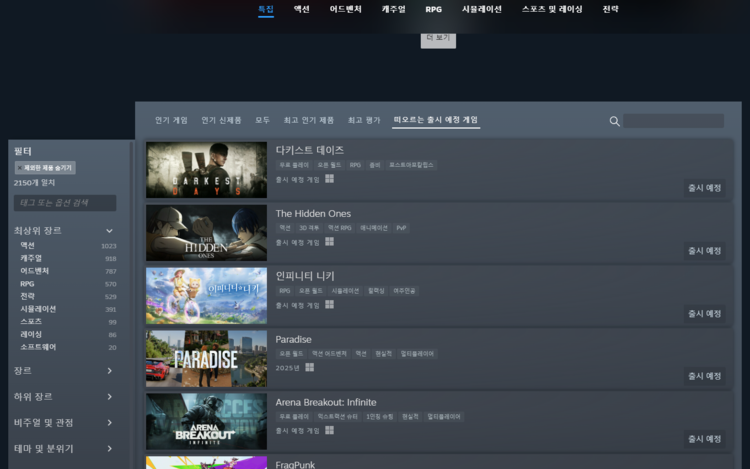The image size is (750, 469).
Task: Click the search magnifier icon
Action: [614, 121]
